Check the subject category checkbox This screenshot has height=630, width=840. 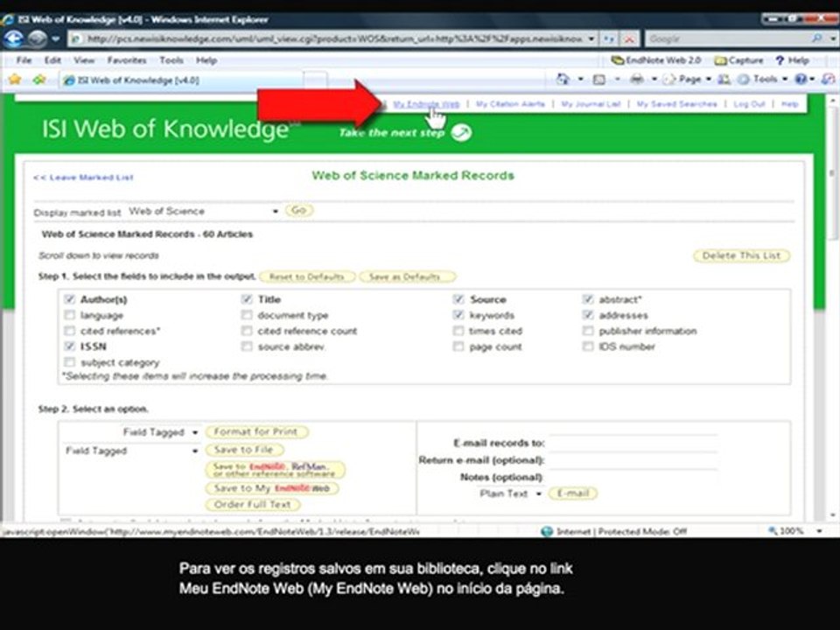(69, 362)
